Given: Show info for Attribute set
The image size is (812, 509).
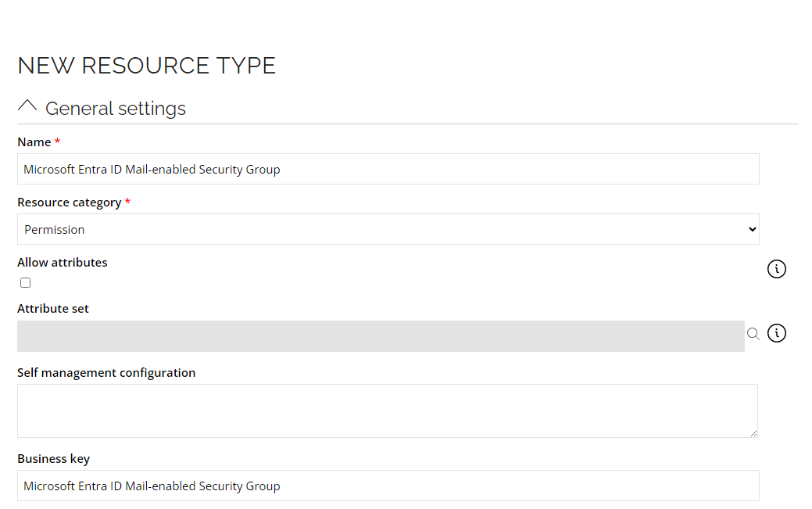Looking at the screenshot, I should pos(776,333).
